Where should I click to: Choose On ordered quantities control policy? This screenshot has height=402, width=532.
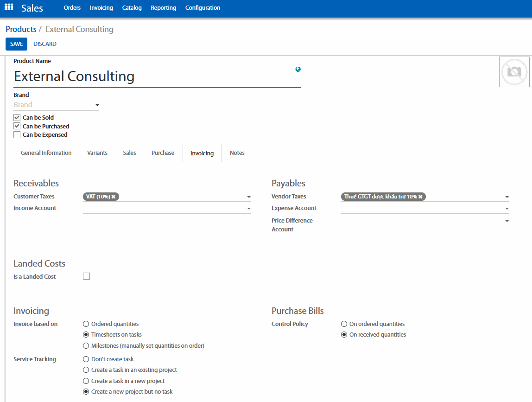click(x=344, y=324)
